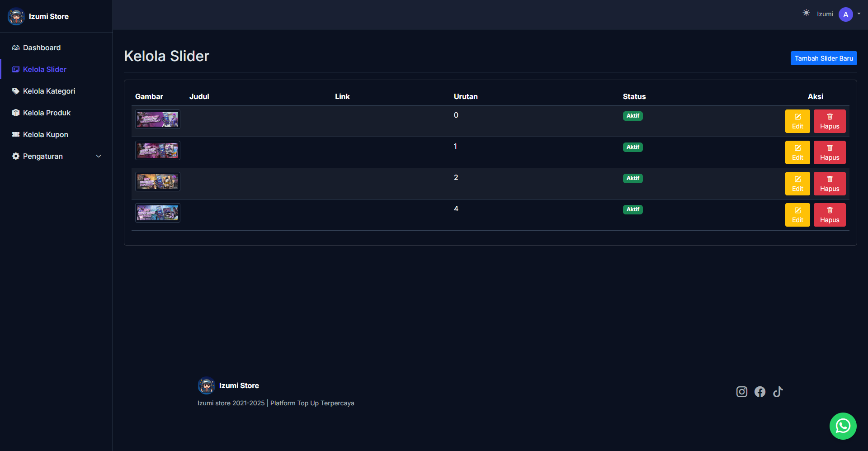This screenshot has width=868, height=451.
Task: Expand the Pengaturan sidebar menu
Action: [57, 156]
